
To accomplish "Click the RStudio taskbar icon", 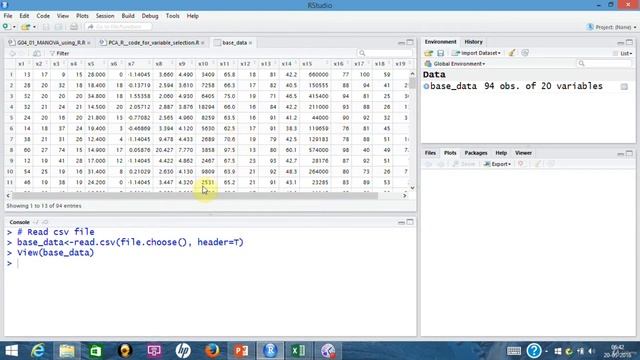I will pyautogui.click(x=270, y=351).
